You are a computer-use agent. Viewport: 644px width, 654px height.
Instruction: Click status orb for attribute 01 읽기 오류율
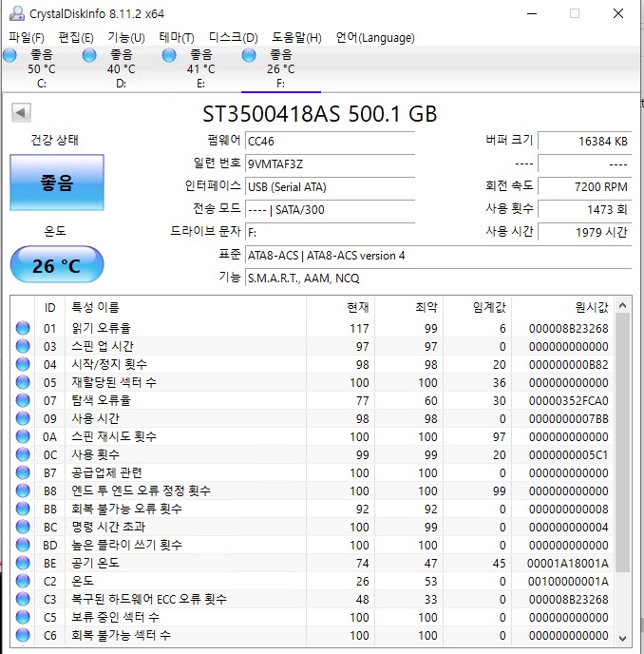(23, 328)
